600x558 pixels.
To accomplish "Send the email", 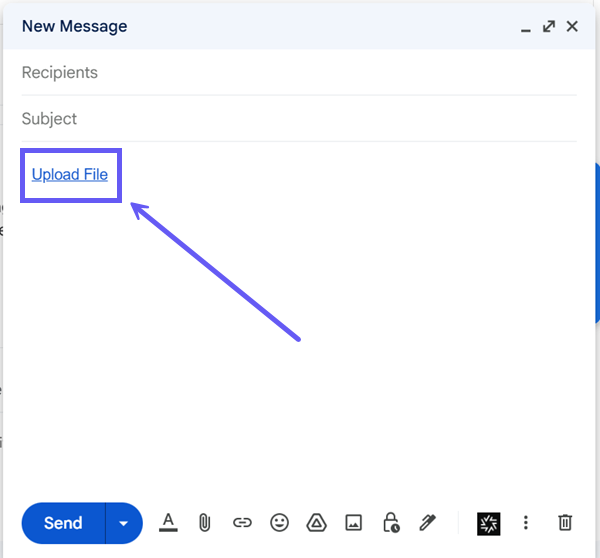I will click(64, 523).
